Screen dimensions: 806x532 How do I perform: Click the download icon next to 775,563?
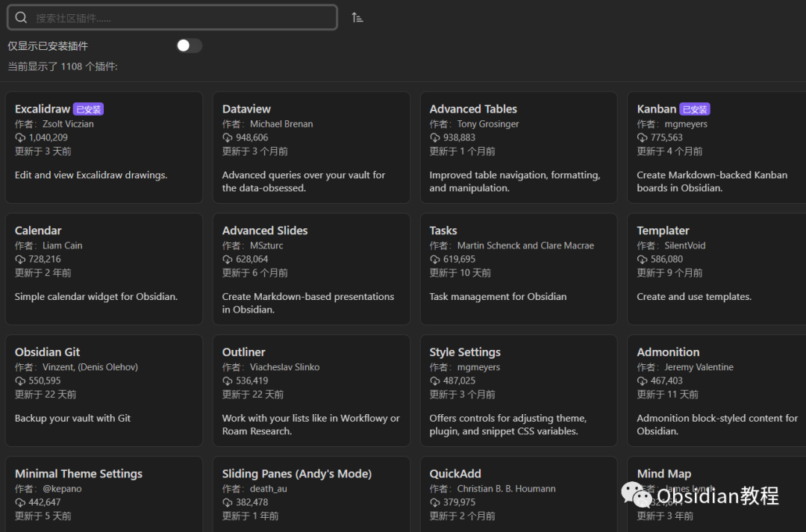pos(642,138)
